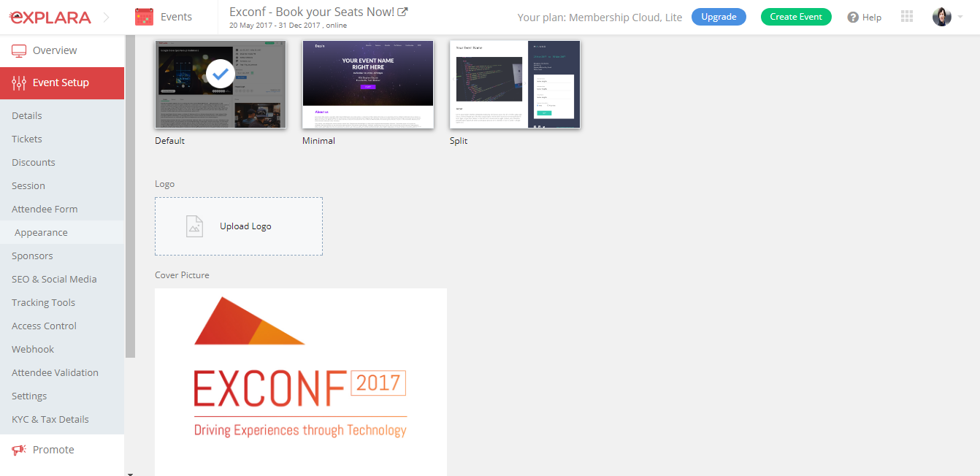The image size is (980, 476).
Task: Click the Event Setup sliders icon
Action: click(x=19, y=83)
